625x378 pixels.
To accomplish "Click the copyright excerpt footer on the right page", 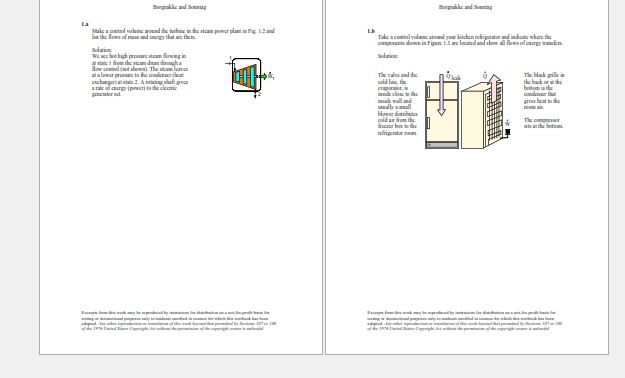I will point(465,321).
